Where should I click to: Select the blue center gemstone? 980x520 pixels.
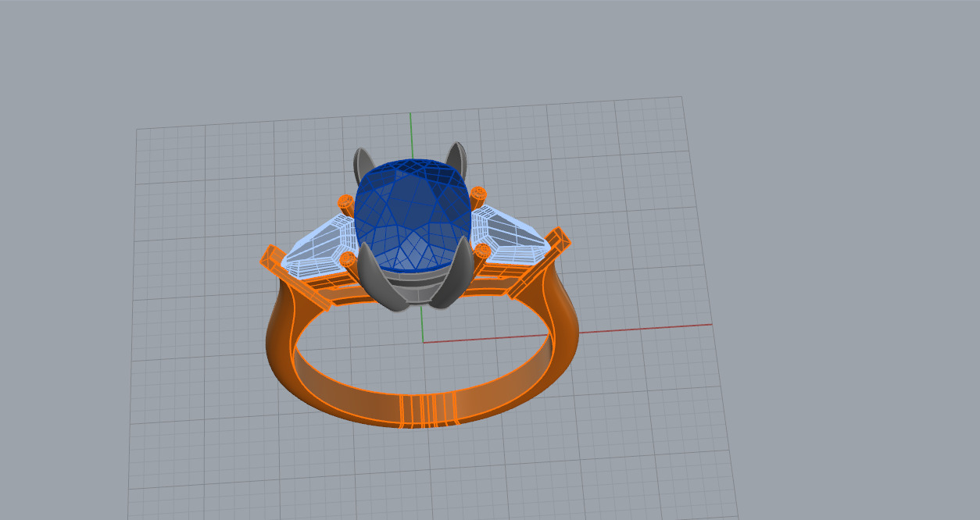point(413,215)
